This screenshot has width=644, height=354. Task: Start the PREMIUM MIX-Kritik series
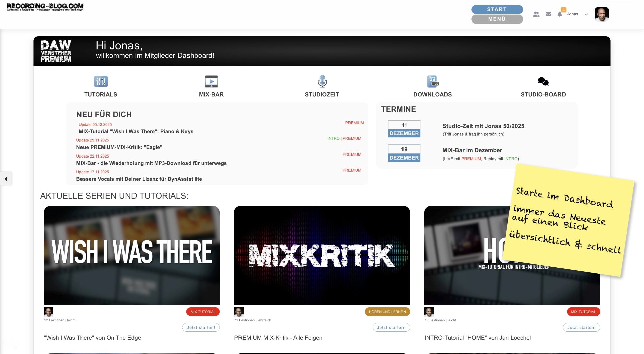(391, 327)
